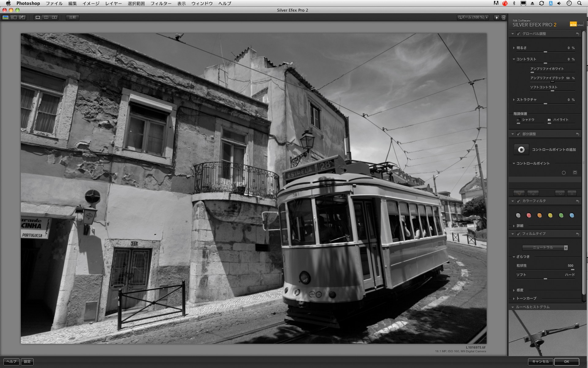Viewport: 588px width, 368px height.
Task: Click the lightbulb background color icon
Action: [496, 17]
